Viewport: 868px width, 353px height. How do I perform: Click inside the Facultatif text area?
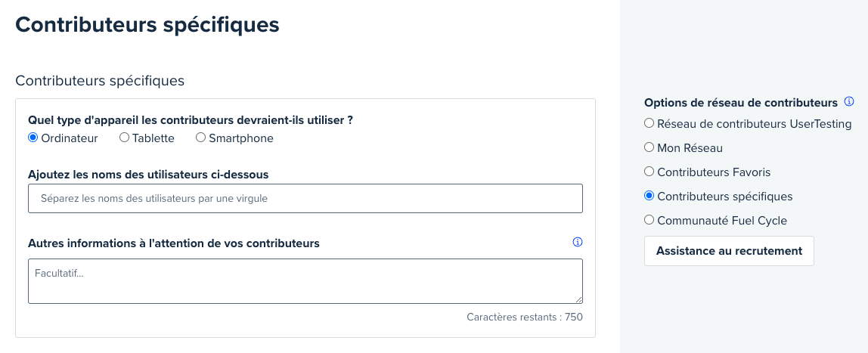[x=305, y=281]
